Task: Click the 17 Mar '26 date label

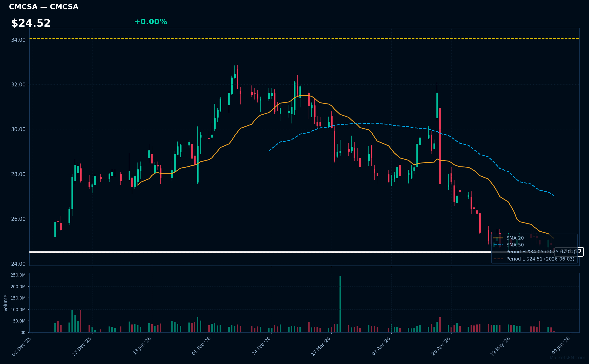Action: click(x=321, y=346)
